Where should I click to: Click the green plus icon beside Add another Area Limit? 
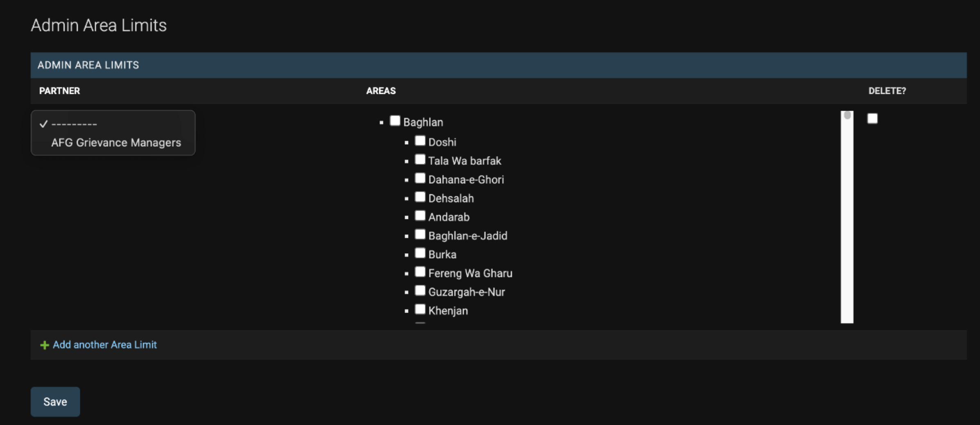point(44,345)
